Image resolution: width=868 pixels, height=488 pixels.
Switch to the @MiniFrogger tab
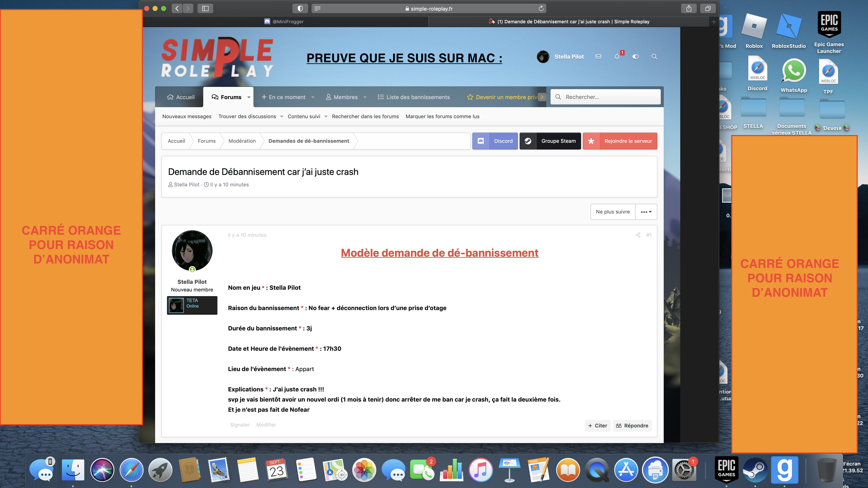coord(284,22)
